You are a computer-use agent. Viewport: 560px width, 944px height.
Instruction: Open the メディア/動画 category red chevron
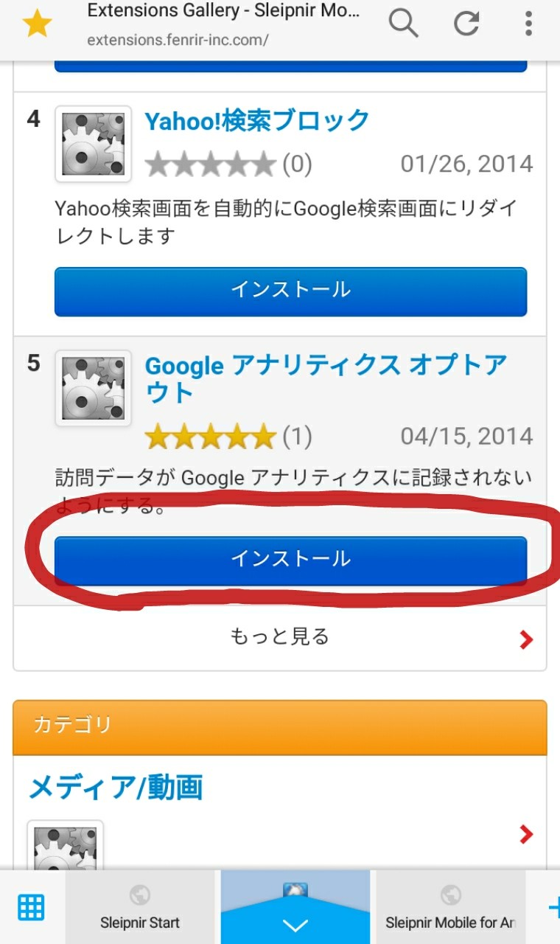click(x=525, y=834)
